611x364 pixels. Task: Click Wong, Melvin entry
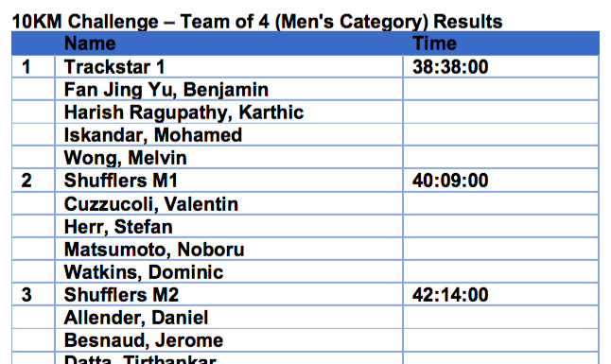[x=125, y=158]
